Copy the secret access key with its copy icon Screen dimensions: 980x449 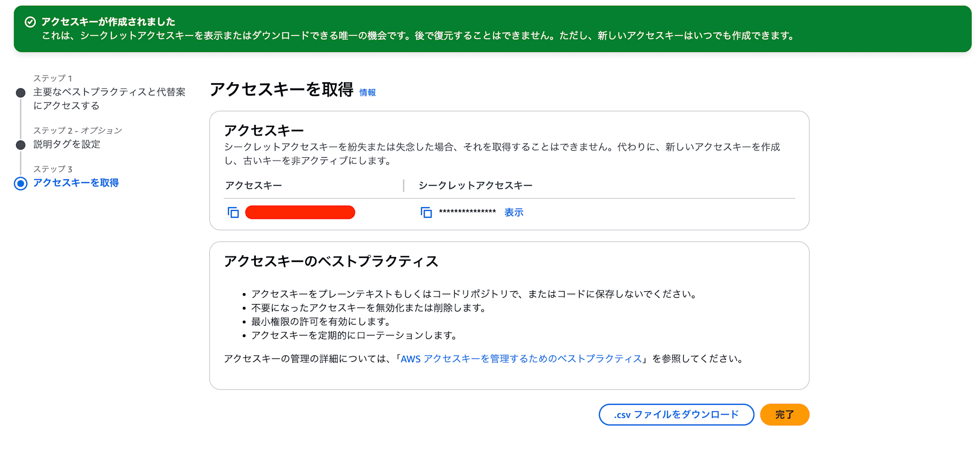coord(426,213)
